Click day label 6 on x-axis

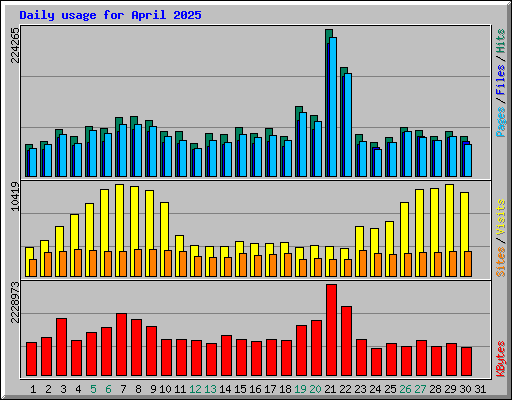(x=108, y=389)
